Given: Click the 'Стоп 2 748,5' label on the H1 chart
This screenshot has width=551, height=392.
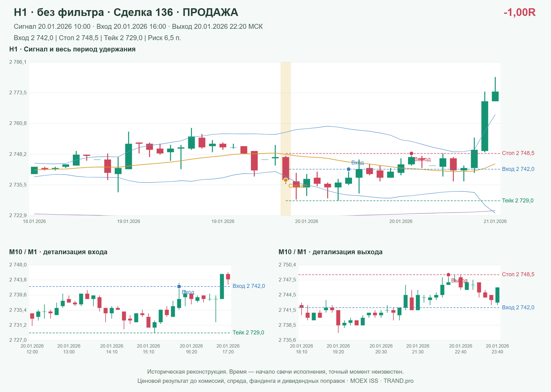Looking at the screenshot, I should click(518, 153).
